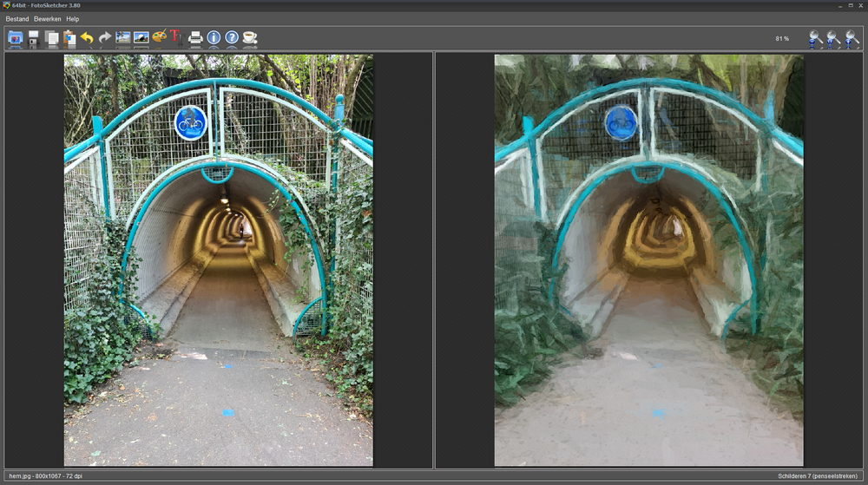This screenshot has height=485, width=868.
Task: Open the Bewerken menu
Action: coord(48,19)
